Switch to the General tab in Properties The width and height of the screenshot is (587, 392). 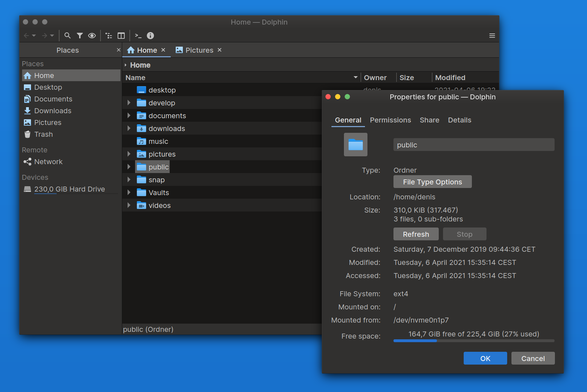[x=348, y=120]
